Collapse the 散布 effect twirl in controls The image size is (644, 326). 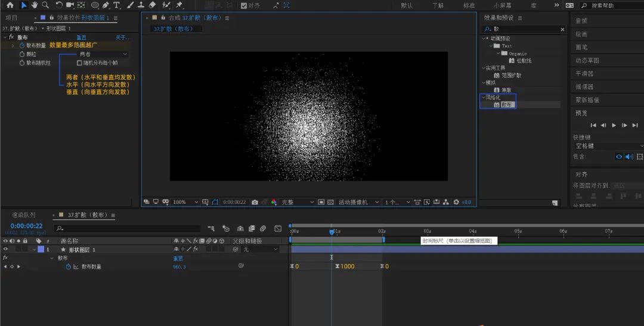[x=5, y=37]
